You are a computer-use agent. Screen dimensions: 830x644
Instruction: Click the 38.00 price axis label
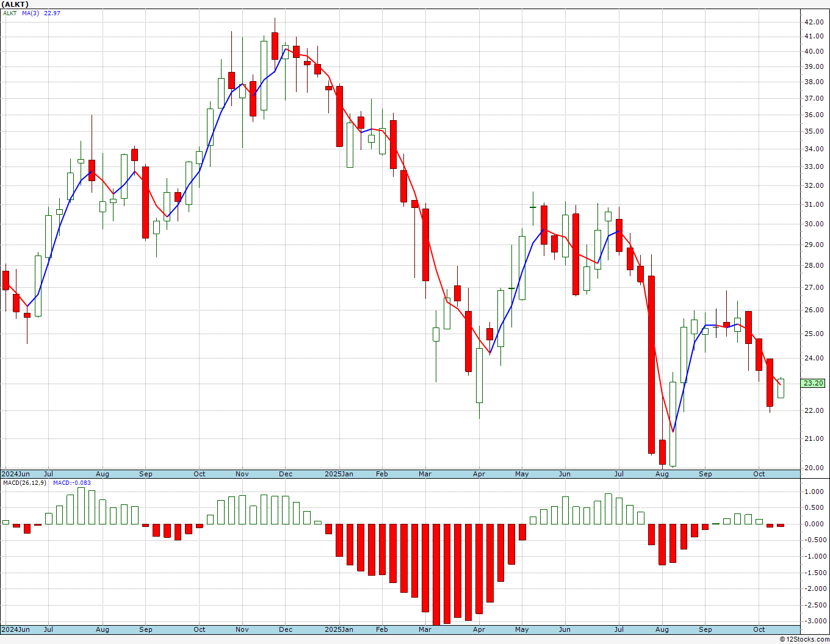814,82
